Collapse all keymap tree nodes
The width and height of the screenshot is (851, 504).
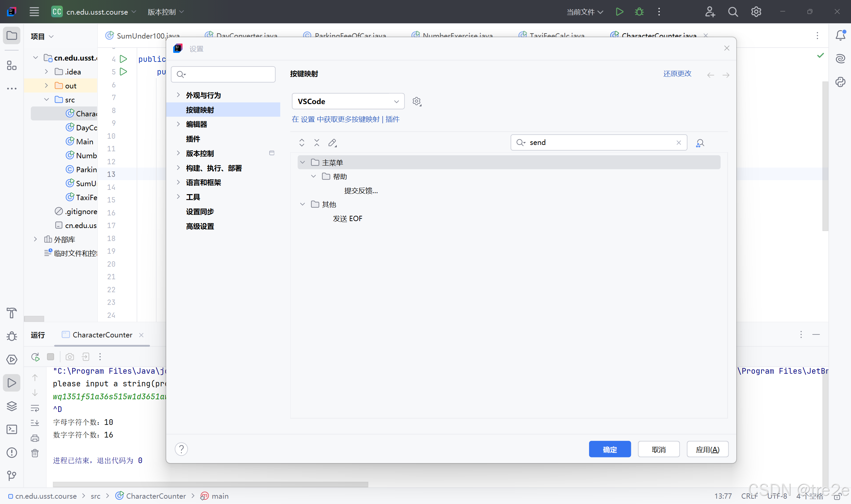[x=316, y=143]
